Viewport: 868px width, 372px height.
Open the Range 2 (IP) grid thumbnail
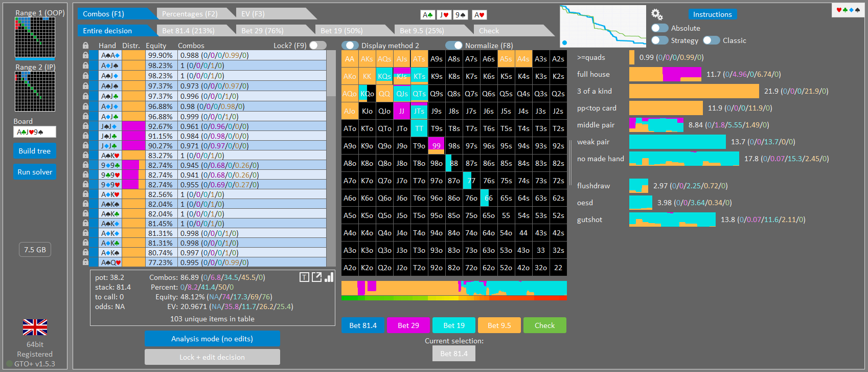click(x=35, y=91)
